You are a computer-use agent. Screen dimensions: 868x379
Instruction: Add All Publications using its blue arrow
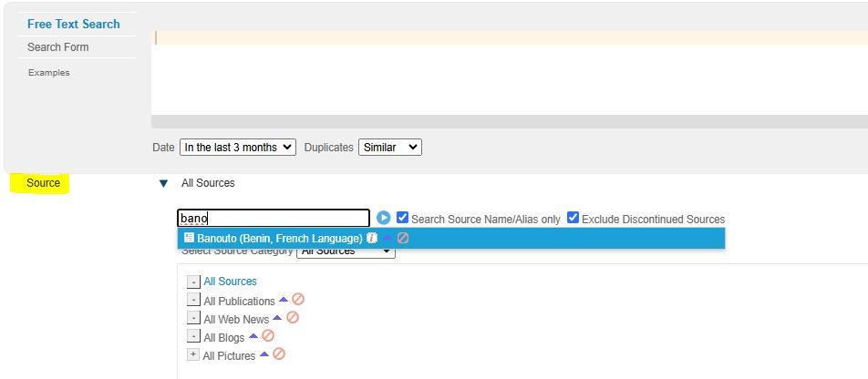pyautogui.click(x=284, y=300)
